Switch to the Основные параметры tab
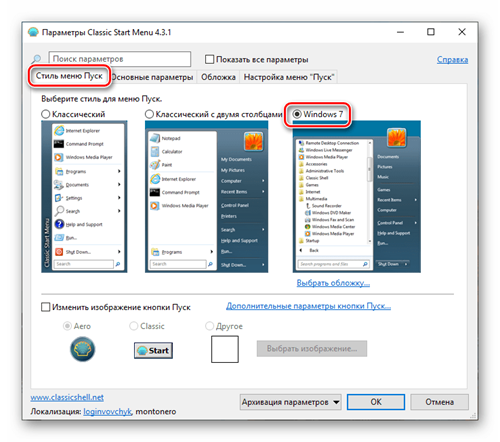 [153, 77]
